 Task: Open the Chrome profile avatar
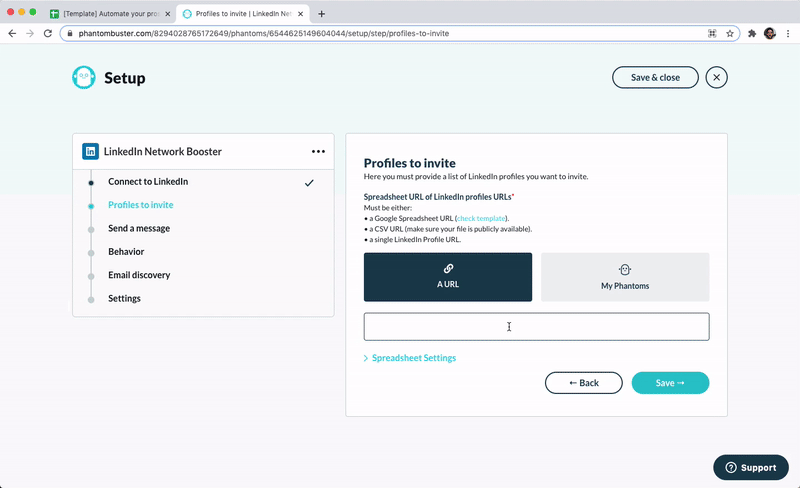tap(770, 33)
